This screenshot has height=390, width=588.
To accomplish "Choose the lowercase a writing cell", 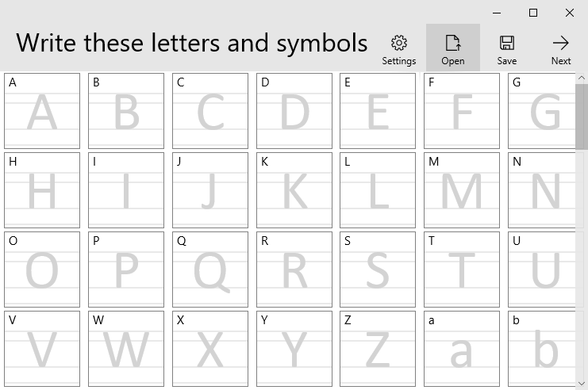I will pos(462,349).
